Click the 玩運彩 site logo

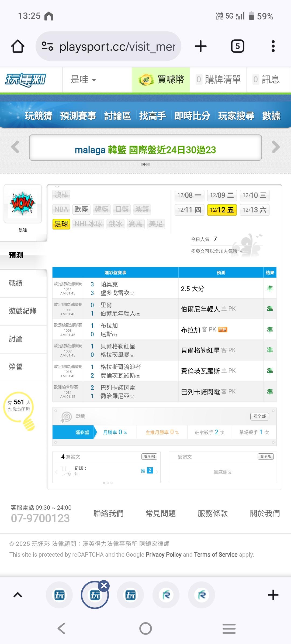click(26, 80)
